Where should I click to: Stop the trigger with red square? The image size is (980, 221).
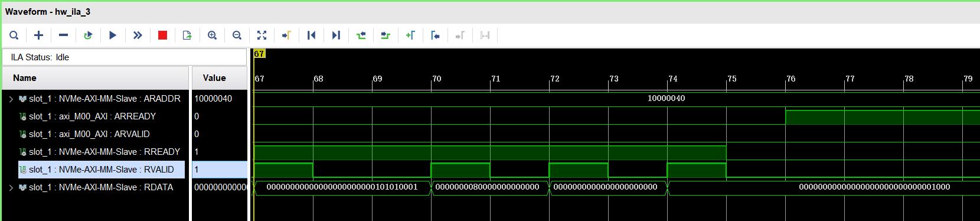pos(162,35)
